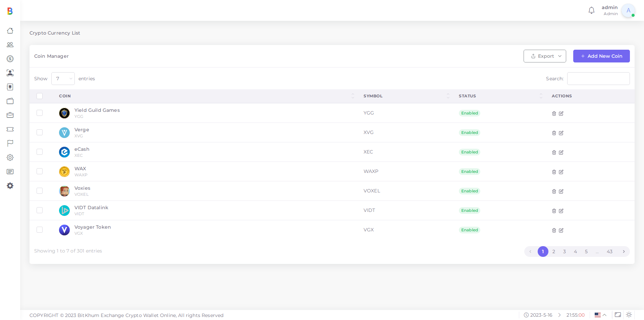Delete the Voyager Token coin
Screen dimensions: 644x320
tap(554, 230)
